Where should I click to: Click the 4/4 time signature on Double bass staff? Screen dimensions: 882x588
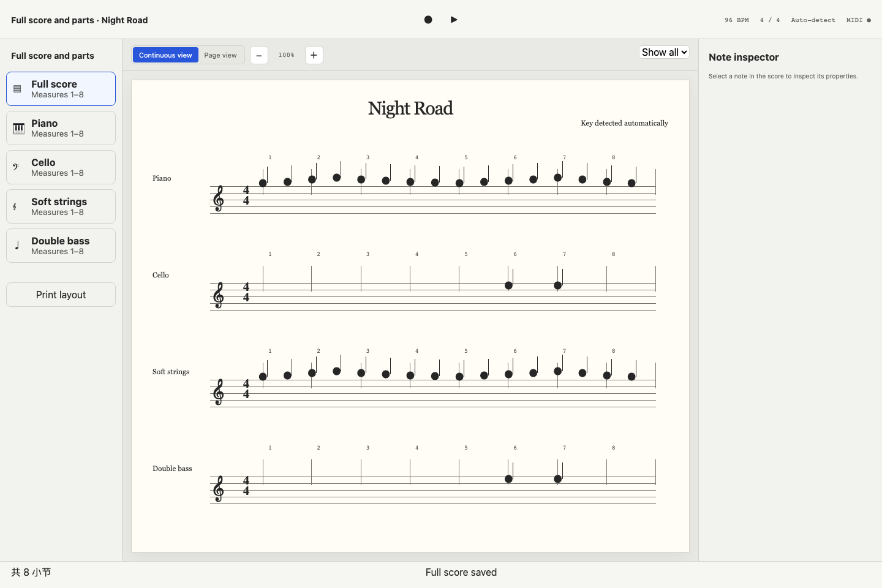(x=246, y=486)
